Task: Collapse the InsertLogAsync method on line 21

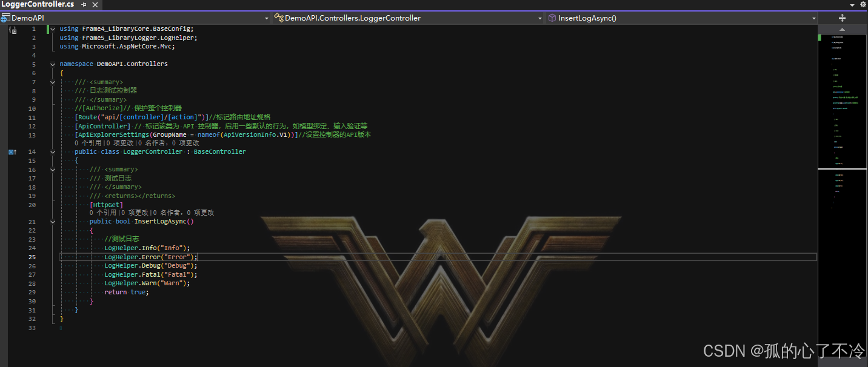Action: click(x=53, y=222)
